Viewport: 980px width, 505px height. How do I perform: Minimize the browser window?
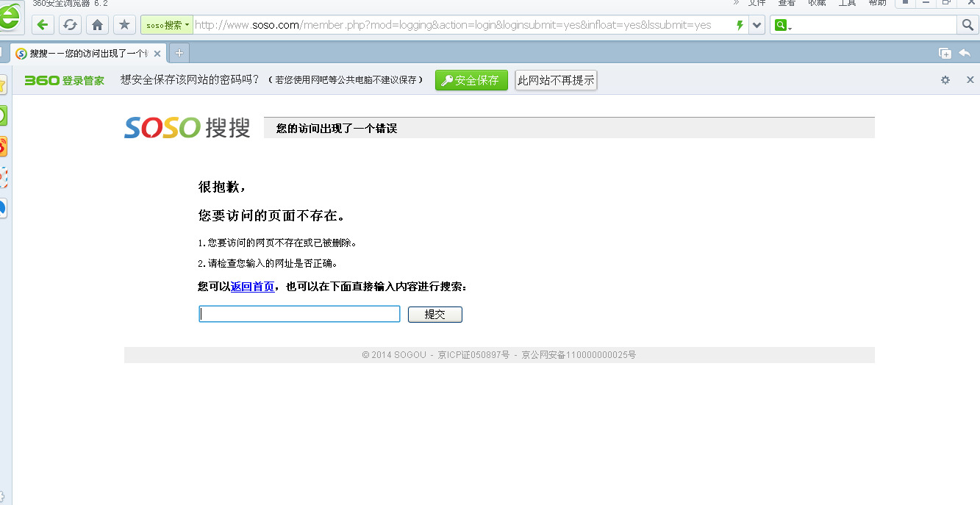(x=926, y=3)
